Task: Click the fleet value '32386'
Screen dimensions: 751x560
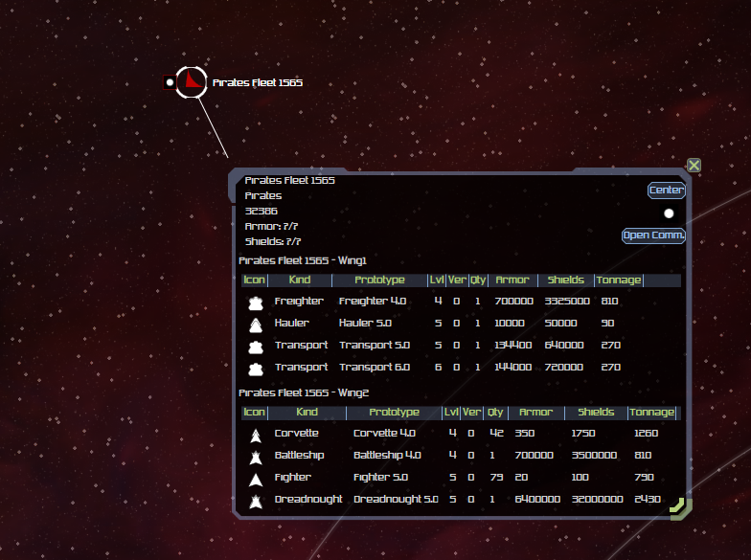Action: pos(261,211)
